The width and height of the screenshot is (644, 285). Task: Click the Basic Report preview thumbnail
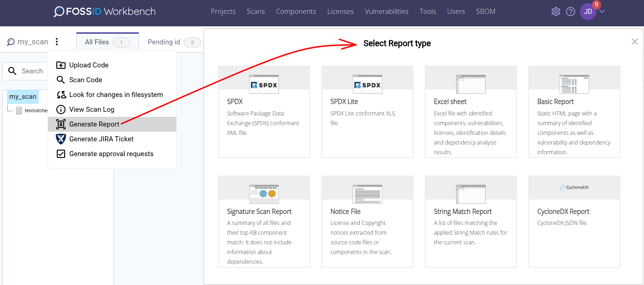point(574,85)
